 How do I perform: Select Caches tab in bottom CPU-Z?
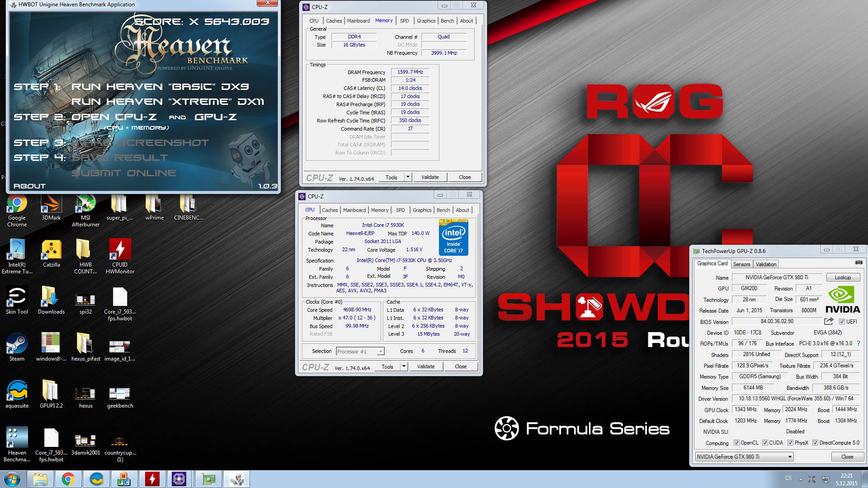pyautogui.click(x=330, y=210)
